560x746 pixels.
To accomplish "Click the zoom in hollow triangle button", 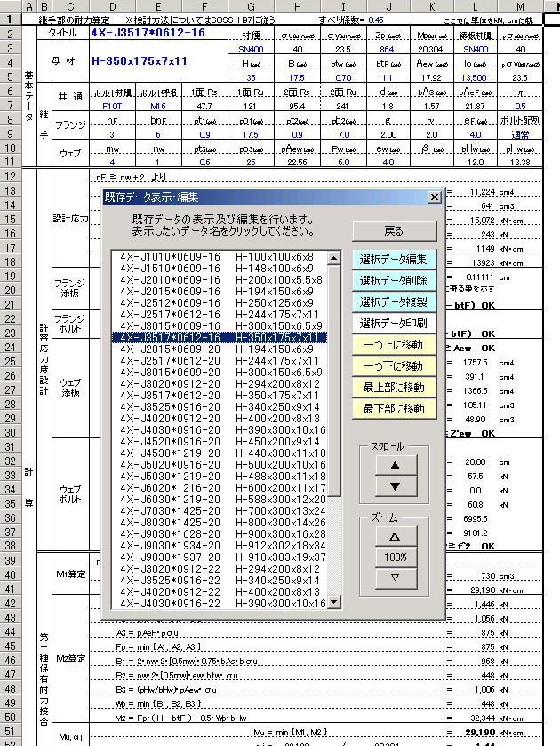I will pos(395,537).
